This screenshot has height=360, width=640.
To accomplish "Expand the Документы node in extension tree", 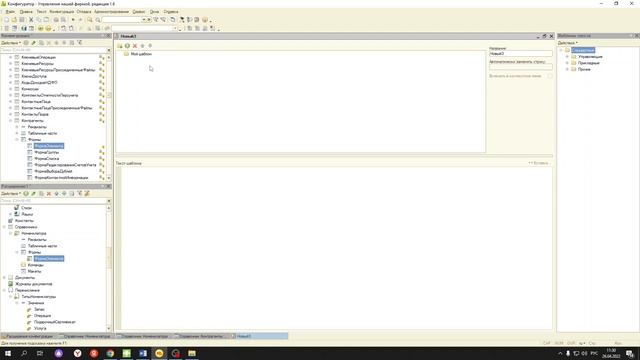I will coord(4,278).
